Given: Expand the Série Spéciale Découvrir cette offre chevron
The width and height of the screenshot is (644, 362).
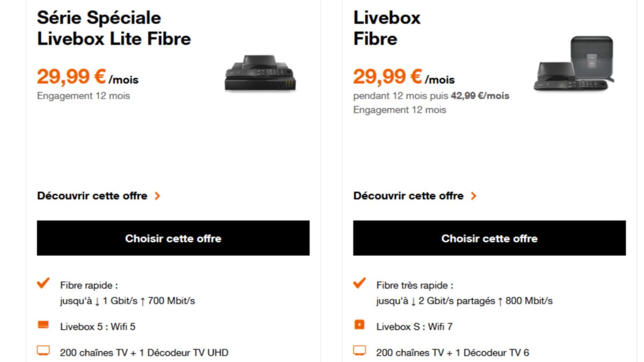Looking at the screenshot, I should pos(158,196).
